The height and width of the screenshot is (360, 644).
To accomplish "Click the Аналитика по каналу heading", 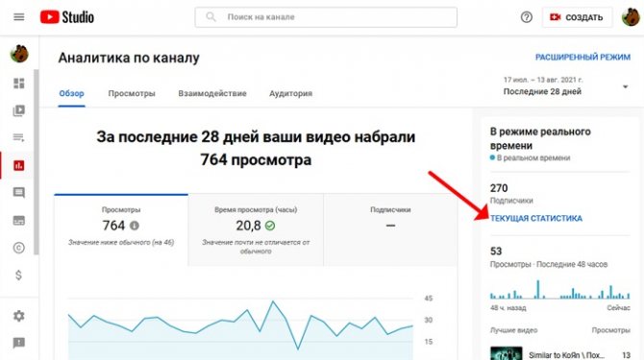I will (x=129, y=58).
